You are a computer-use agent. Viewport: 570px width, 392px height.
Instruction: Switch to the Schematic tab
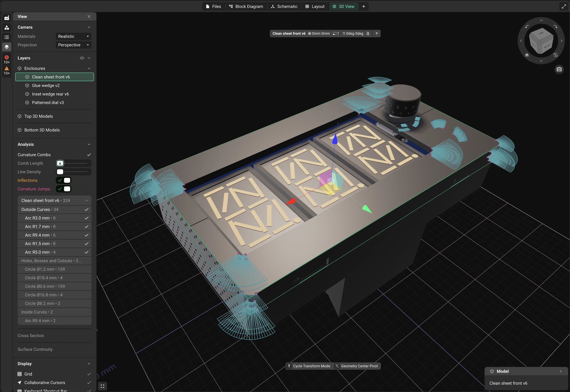click(x=284, y=6)
